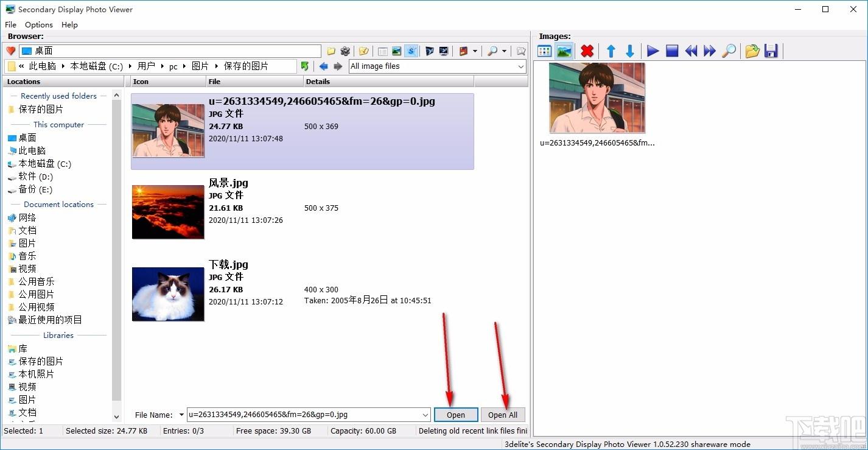Screen dimensions: 868x450
Task: Click the gear-shaped icon beside the folder icon
Action: [x=345, y=51]
